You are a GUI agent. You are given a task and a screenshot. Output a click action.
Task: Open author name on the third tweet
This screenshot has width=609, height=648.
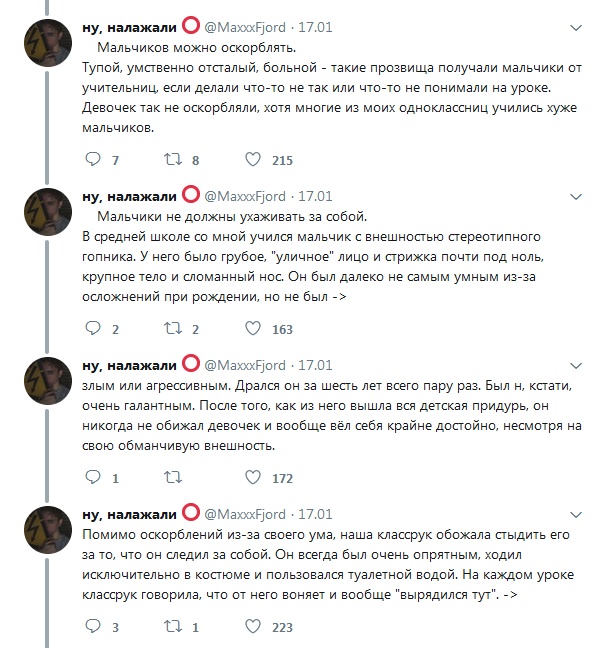coord(129,366)
